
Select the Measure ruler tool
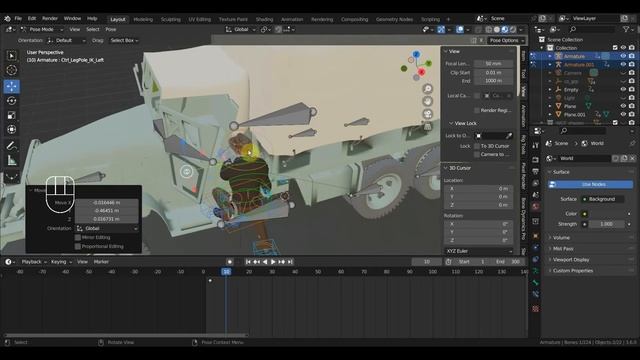[11, 160]
